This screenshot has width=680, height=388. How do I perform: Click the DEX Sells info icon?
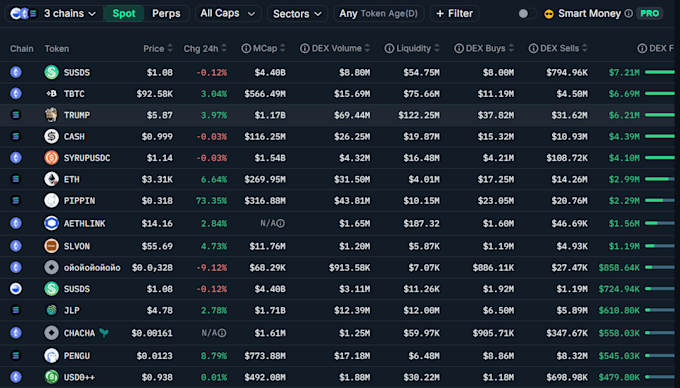pos(533,49)
